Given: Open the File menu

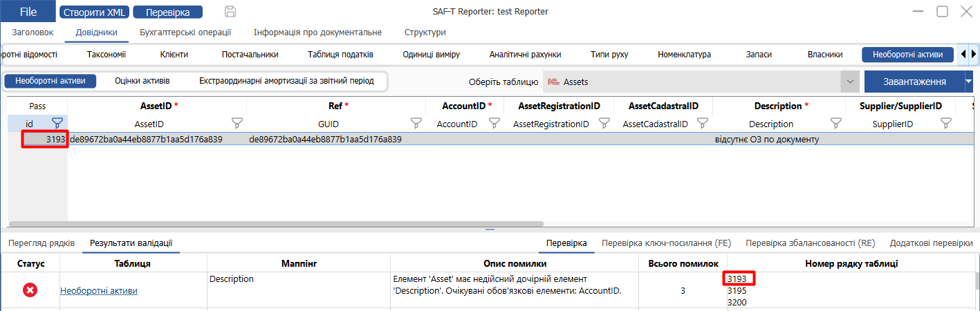Looking at the screenshot, I should [28, 12].
